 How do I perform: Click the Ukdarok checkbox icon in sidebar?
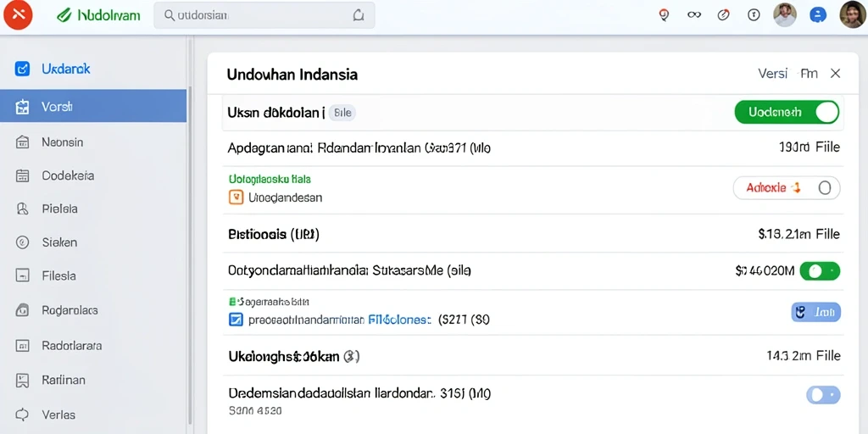(x=22, y=70)
